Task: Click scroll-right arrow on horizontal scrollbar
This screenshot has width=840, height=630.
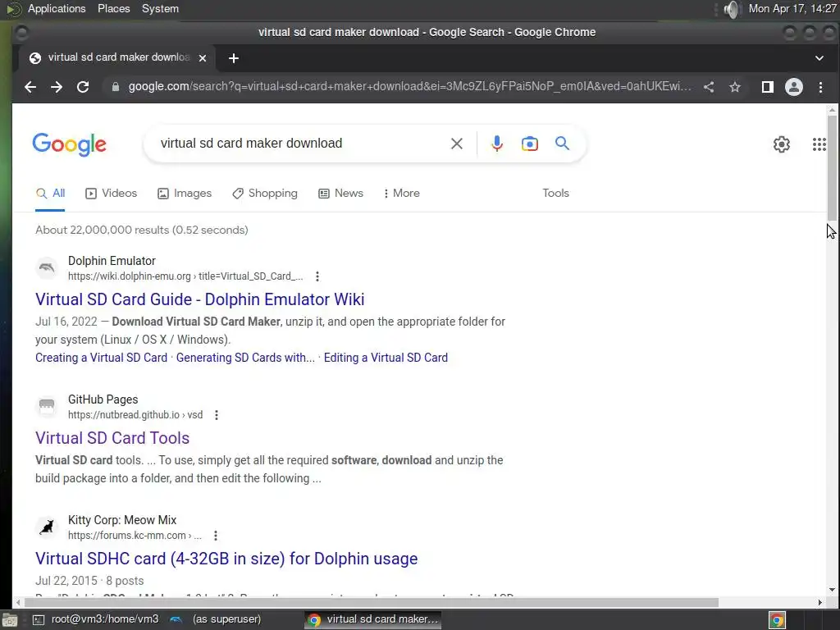Action: pyautogui.click(x=819, y=602)
